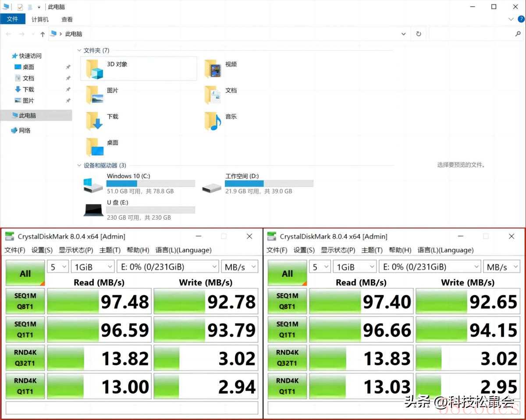Open the 3D 对象 folder
Viewport: 526px width, 420px height.
pos(139,68)
